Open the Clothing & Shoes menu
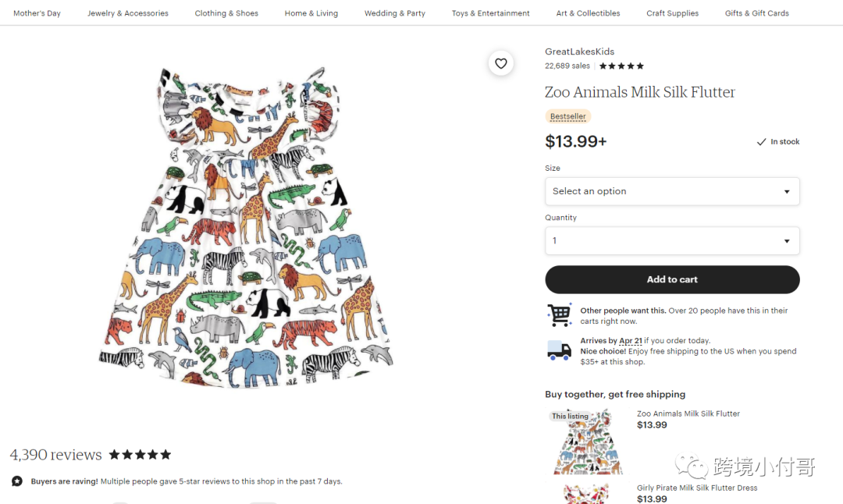Viewport: 843px width, 504px height. pos(226,13)
